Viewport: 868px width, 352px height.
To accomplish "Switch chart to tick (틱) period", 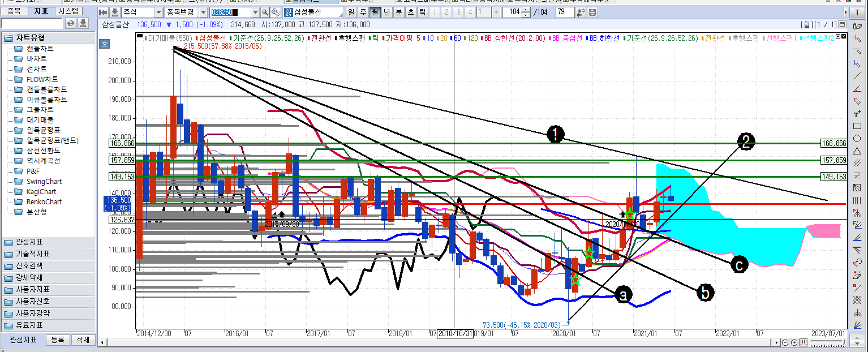I will click(x=422, y=12).
